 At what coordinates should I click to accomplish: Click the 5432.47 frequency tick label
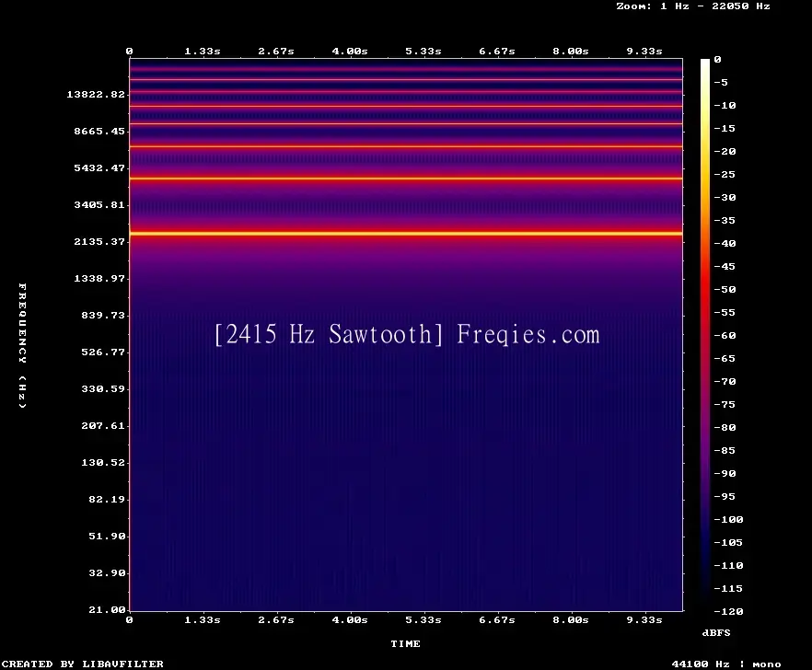point(99,167)
